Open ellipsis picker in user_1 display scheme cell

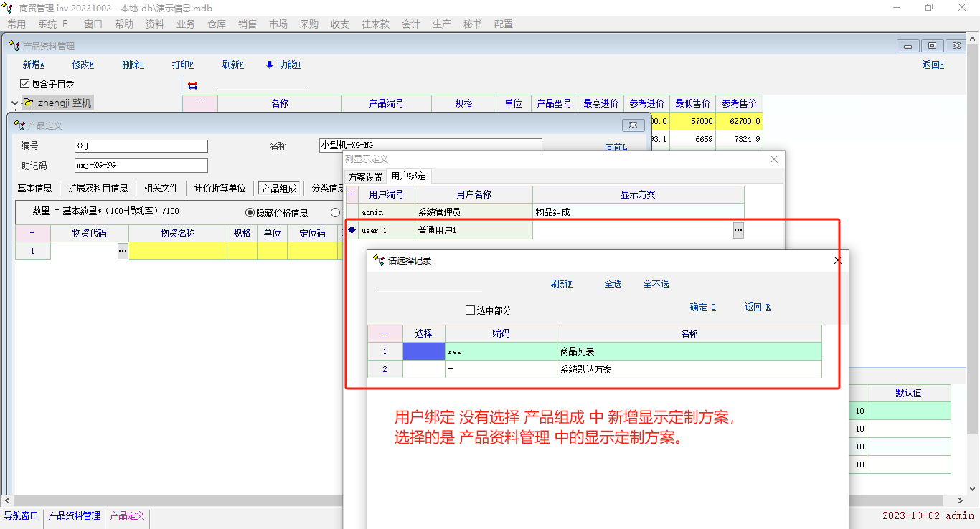pos(738,230)
